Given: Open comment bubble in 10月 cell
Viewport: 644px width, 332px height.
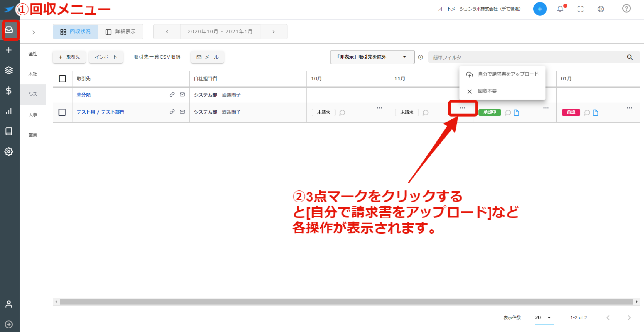Looking at the screenshot, I should [x=342, y=112].
